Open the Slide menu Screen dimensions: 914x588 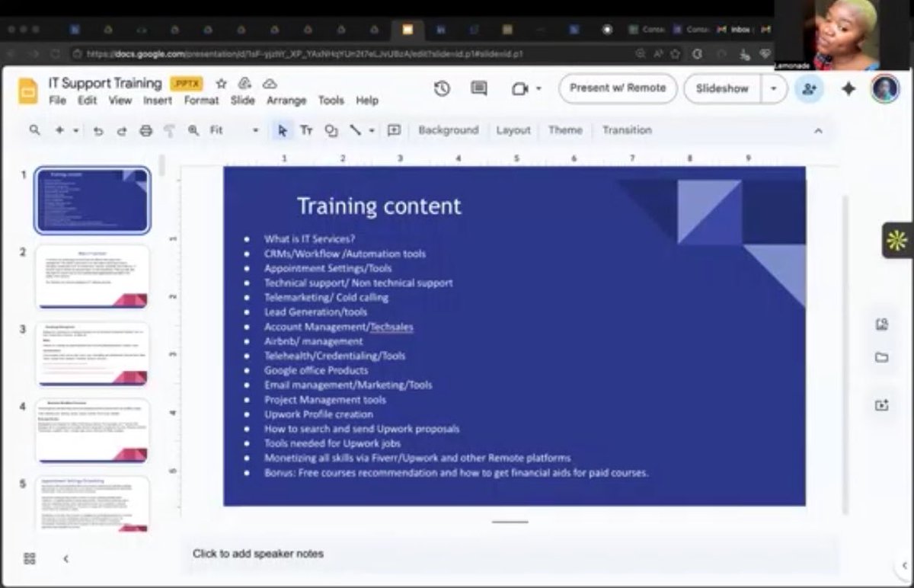(242, 101)
